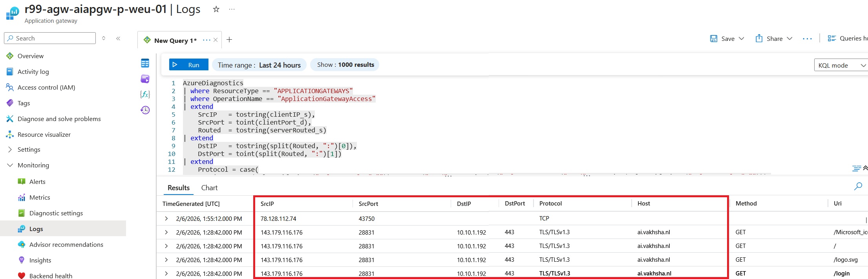Expand the Settings section in sidebar
The image size is (868, 279).
coord(10,149)
